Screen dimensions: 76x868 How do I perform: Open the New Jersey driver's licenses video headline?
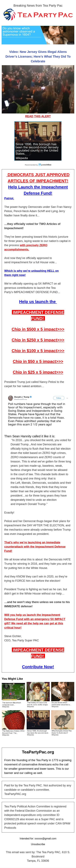38,57
